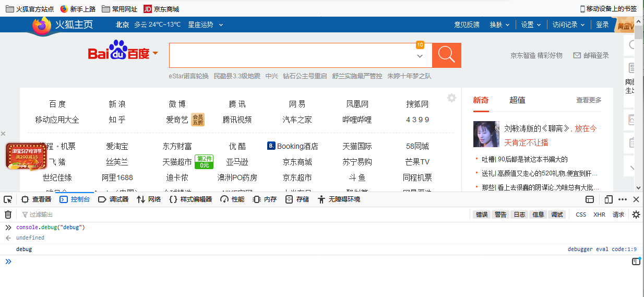Switch to the 控制台 console tab
This screenshot has height=297, width=644.
(75, 199)
